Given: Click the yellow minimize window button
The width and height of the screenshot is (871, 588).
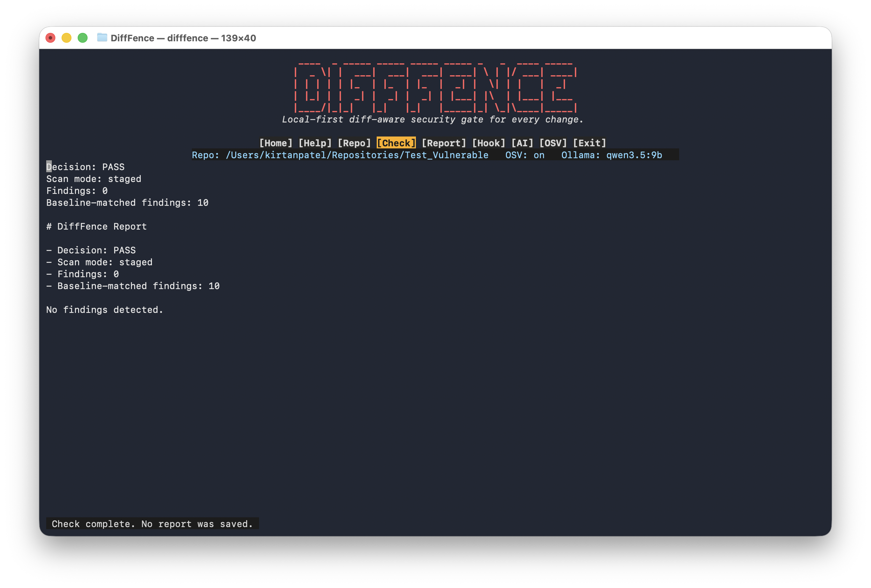Looking at the screenshot, I should click(x=67, y=38).
